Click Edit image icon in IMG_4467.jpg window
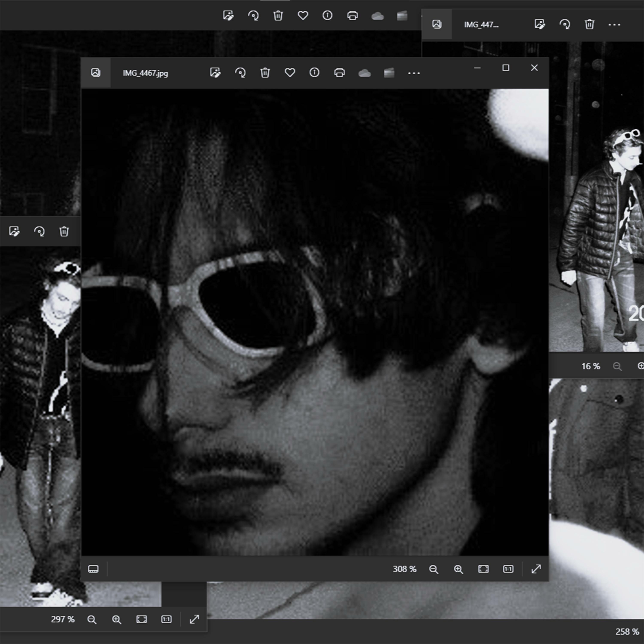The height and width of the screenshot is (644, 644). click(215, 73)
